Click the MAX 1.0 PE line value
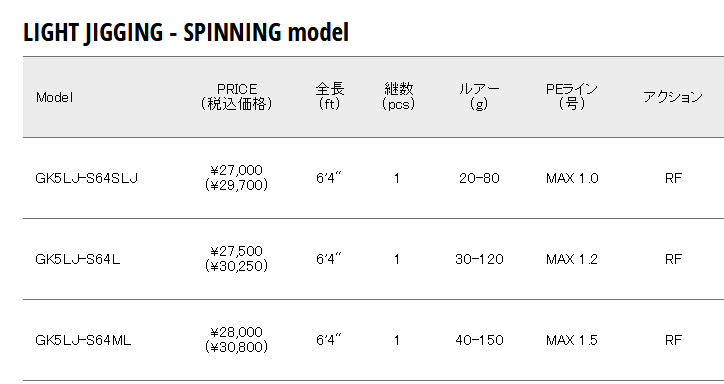724x384 pixels. click(572, 178)
